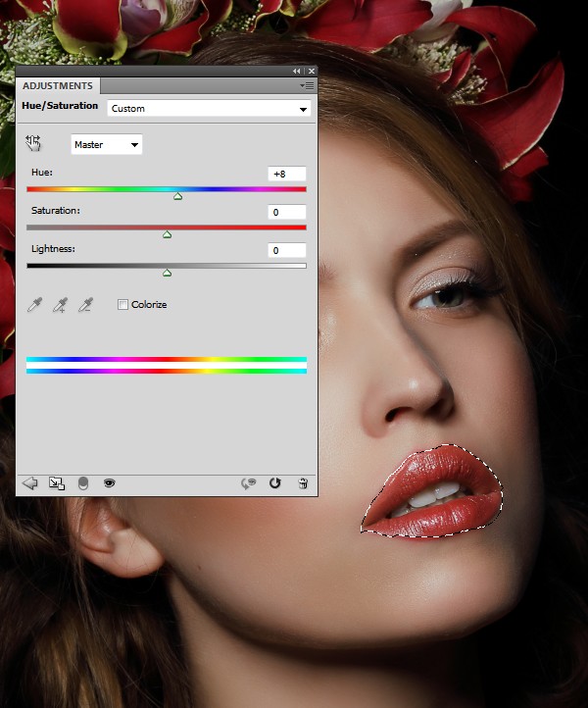Delete this adjustment layer with trash icon
This screenshot has height=708, width=588.
click(x=303, y=482)
